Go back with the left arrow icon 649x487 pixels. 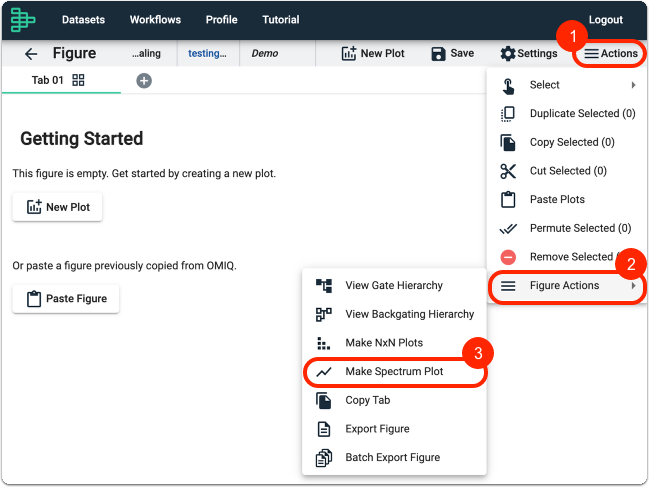31,53
